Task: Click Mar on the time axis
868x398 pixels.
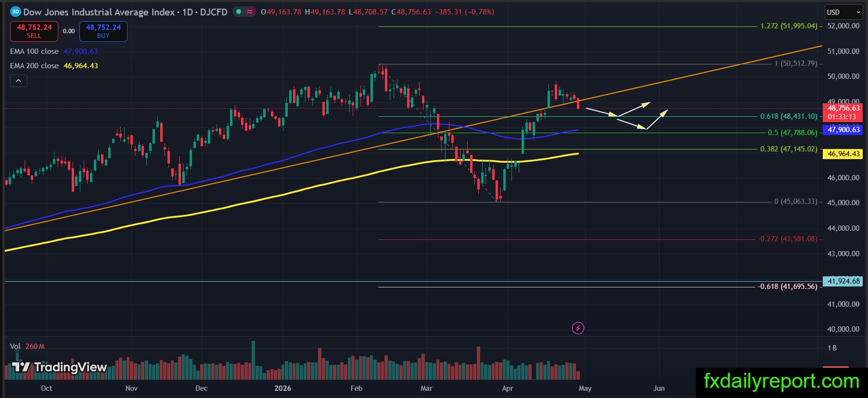Action: 426,388
